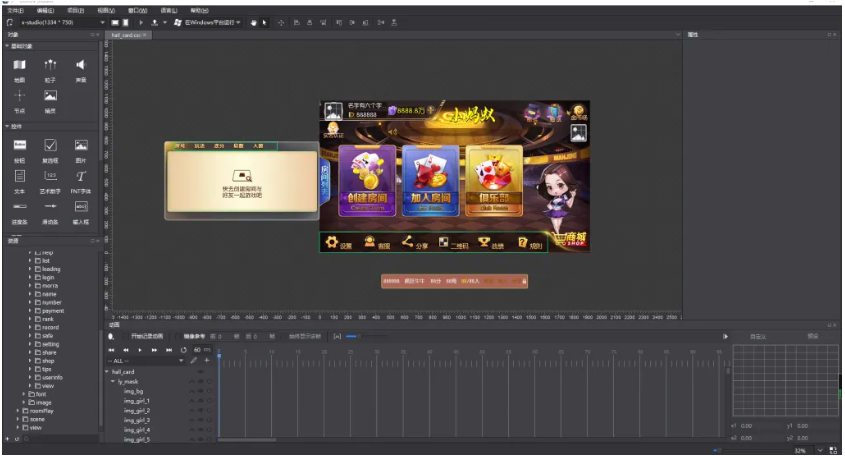Pick the Text widget icon
845x456 pixels.
[19, 176]
